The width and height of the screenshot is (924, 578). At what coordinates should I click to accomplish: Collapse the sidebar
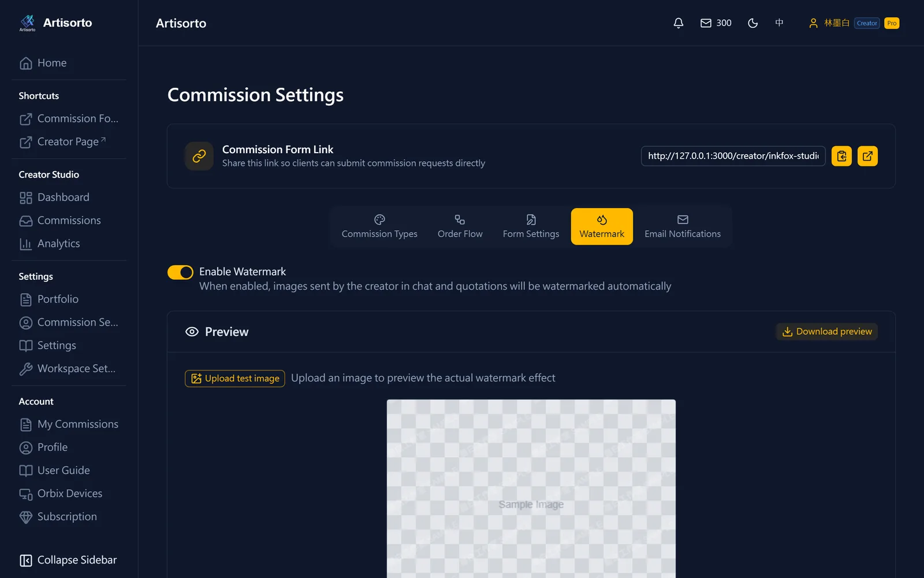tap(69, 560)
